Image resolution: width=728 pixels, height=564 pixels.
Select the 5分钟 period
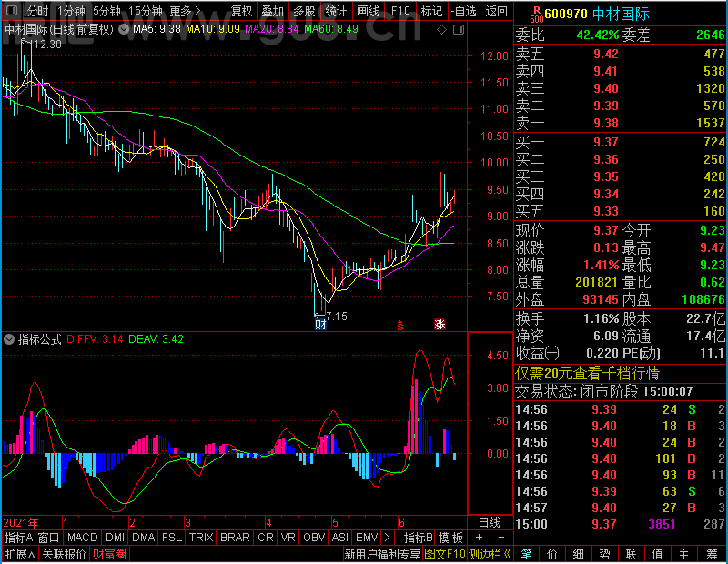[106, 11]
